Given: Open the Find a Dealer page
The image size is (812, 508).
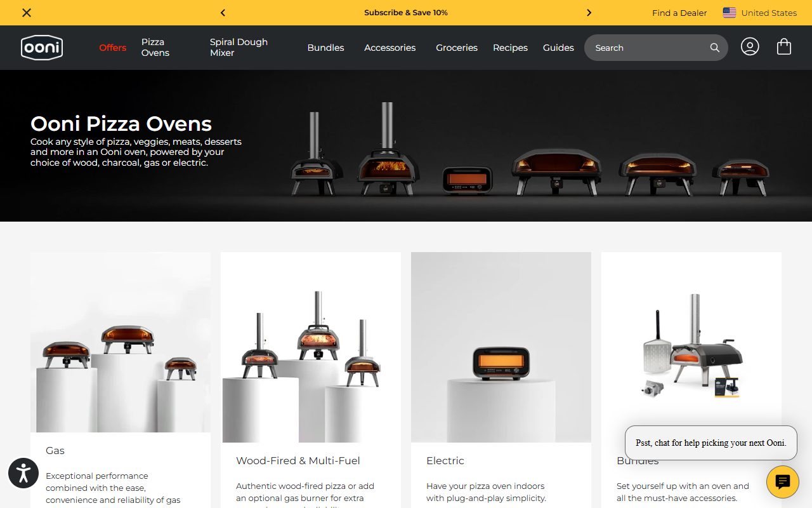Looking at the screenshot, I should 679,13.
